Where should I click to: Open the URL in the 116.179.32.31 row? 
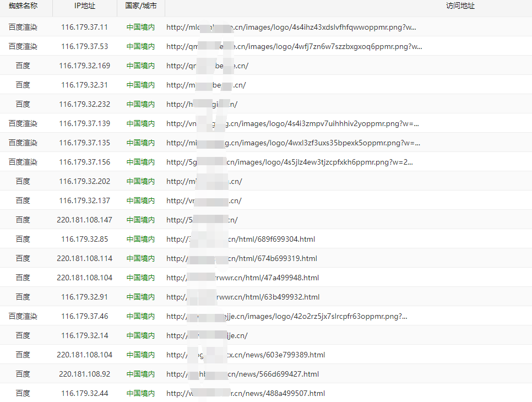[206, 85]
